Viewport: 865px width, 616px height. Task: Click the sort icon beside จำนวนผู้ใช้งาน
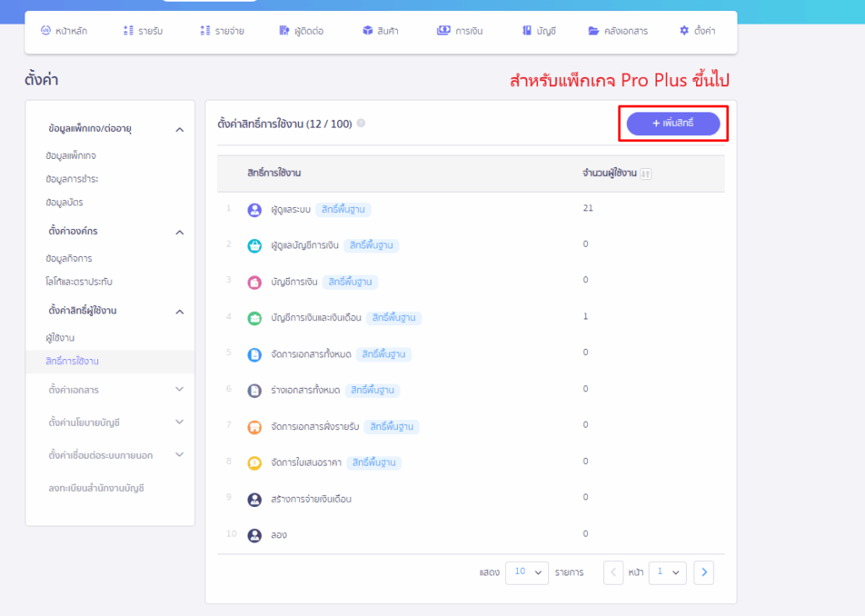click(x=646, y=173)
